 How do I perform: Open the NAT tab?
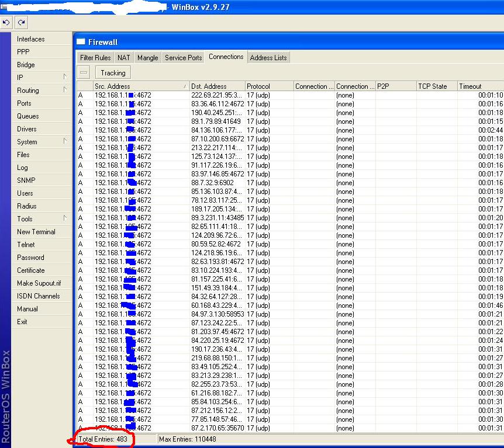coord(123,58)
